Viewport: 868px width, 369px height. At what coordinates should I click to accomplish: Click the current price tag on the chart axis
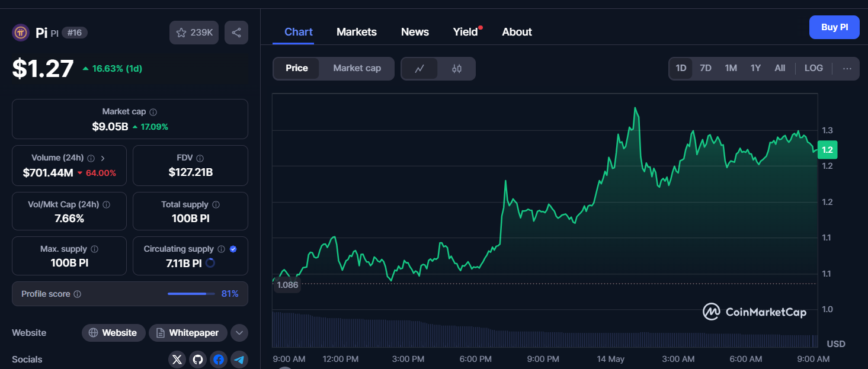pyautogui.click(x=827, y=150)
